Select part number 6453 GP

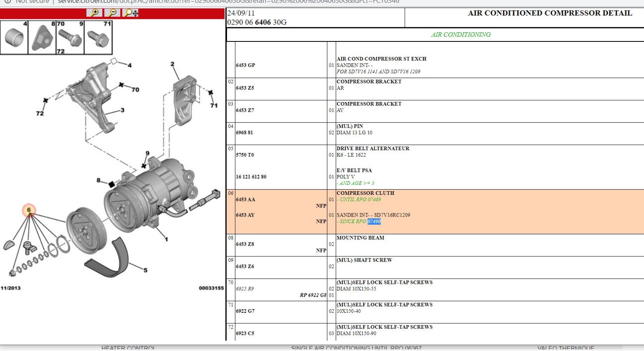click(245, 65)
